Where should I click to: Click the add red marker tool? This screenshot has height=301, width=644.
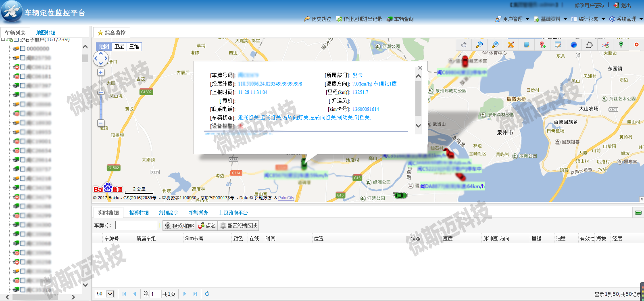click(542, 45)
